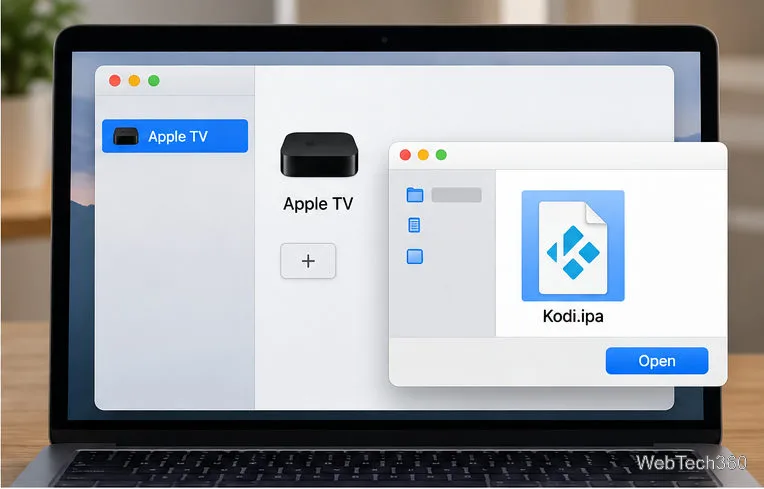Viewport: 764px width, 489px height.
Task: Click the plus add button
Action: (x=308, y=261)
